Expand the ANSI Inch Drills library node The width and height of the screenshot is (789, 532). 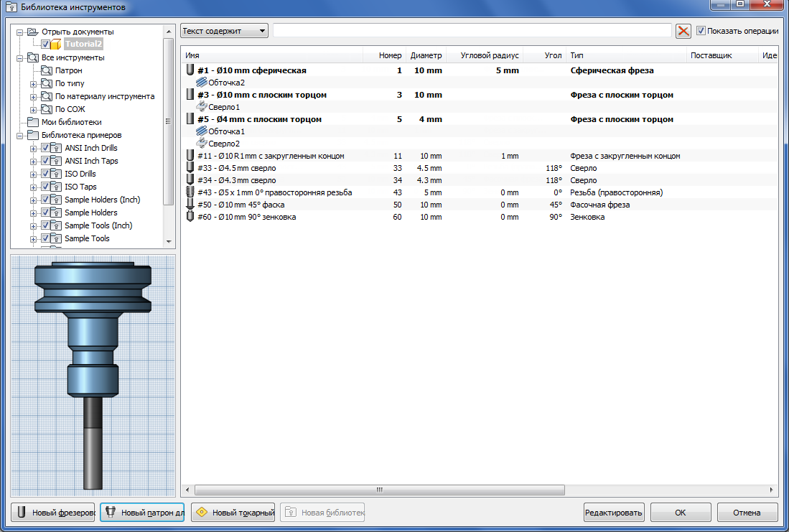tap(33, 149)
